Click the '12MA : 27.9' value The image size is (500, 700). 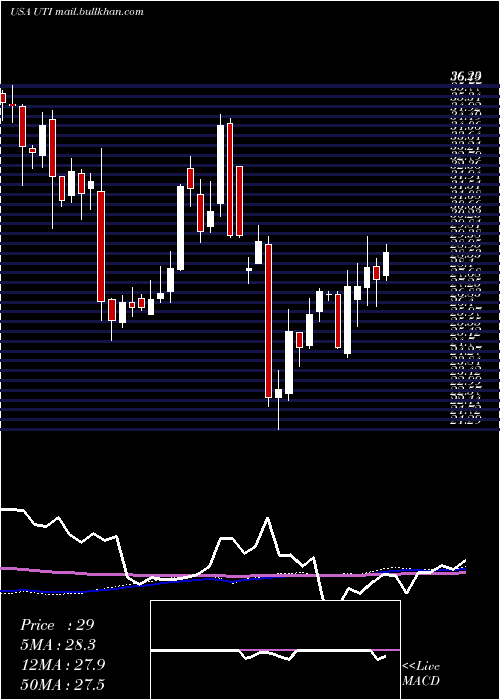tap(62, 665)
